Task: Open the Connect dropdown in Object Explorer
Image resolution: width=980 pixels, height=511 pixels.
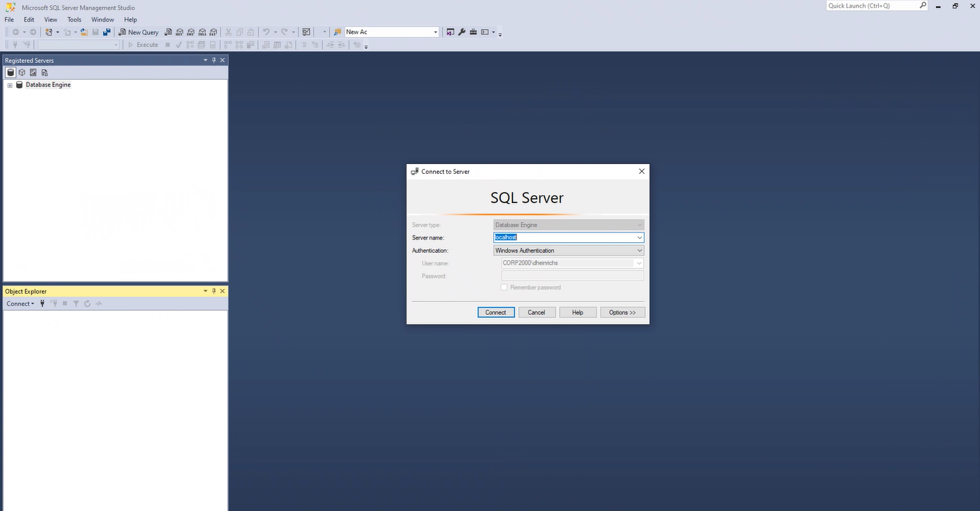Action: point(20,304)
